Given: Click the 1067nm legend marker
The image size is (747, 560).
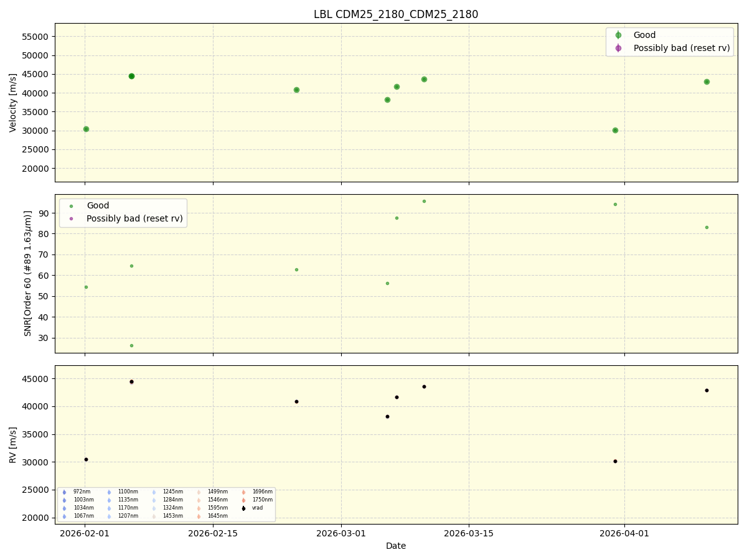Looking at the screenshot, I should 64,516.
